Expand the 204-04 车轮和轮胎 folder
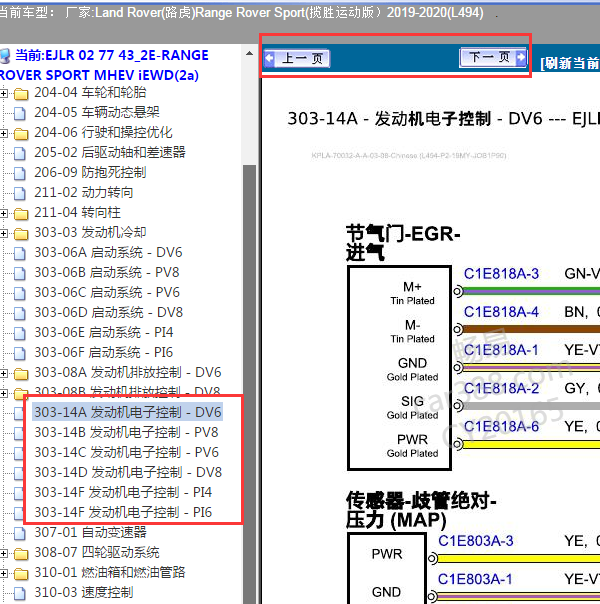Viewport: 600px width, 604px height. (x=3, y=93)
